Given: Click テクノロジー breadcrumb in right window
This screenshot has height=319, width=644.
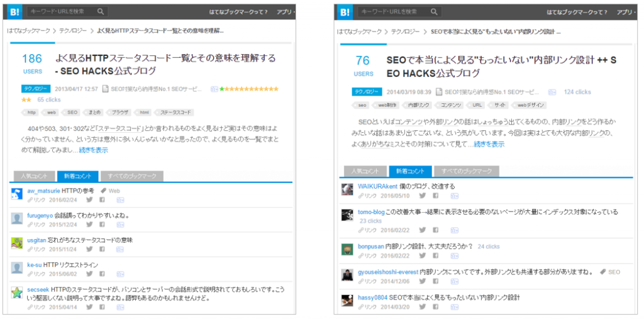Looking at the screenshot, I should coord(406,31).
